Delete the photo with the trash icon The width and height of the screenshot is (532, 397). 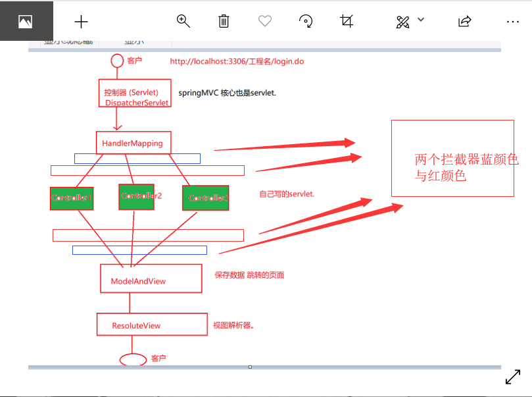point(224,21)
